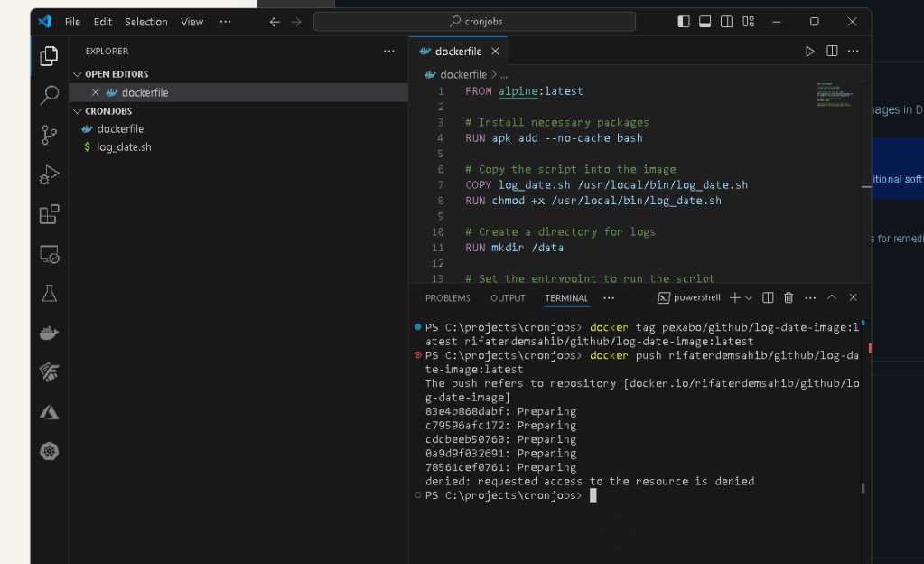The image size is (924, 564).
Task: Run the dockerfile with play icon
Action: tap(809, 52)
